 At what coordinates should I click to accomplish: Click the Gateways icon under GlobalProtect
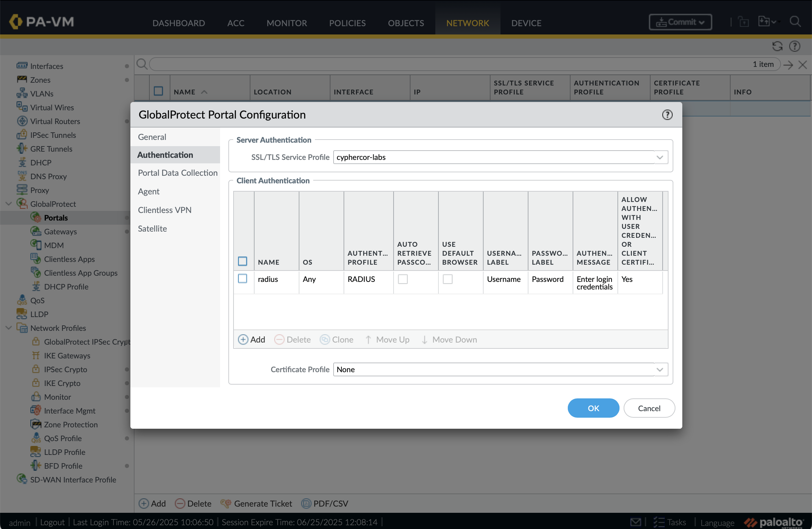click(x=36, y=231)
